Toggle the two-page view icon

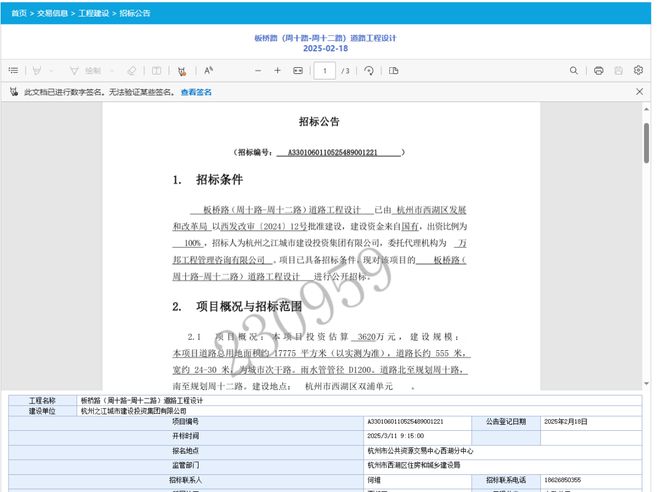point(156,71)
